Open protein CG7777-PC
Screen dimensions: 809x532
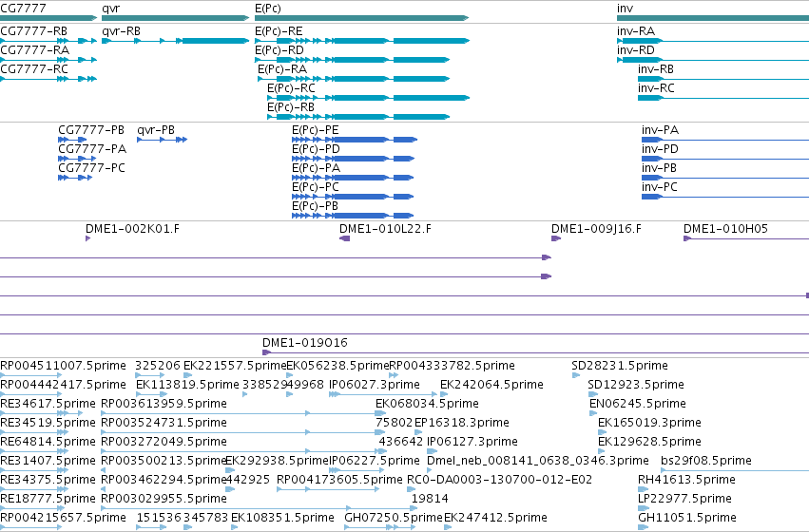click(92, 168)
